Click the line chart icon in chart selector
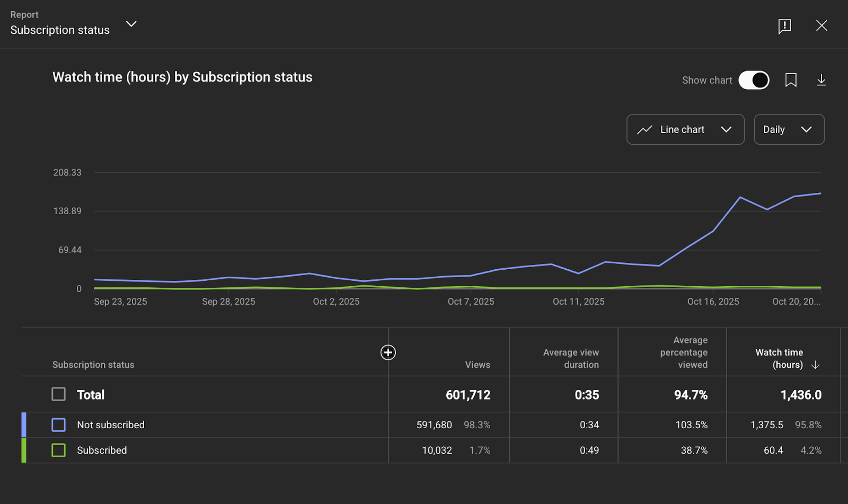Image resolution: width=848 pixels, height=504 pixels. coord(644,129)
